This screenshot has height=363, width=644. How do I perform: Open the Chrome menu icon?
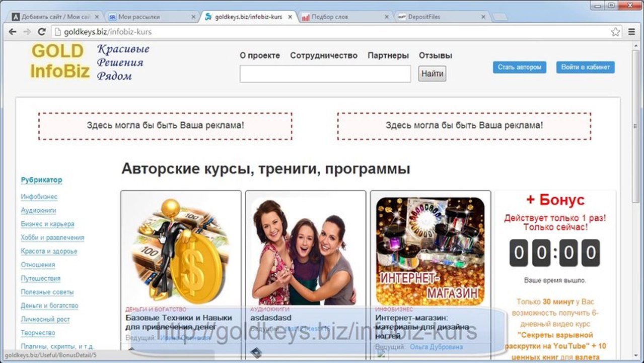click(x=632, y=32)
